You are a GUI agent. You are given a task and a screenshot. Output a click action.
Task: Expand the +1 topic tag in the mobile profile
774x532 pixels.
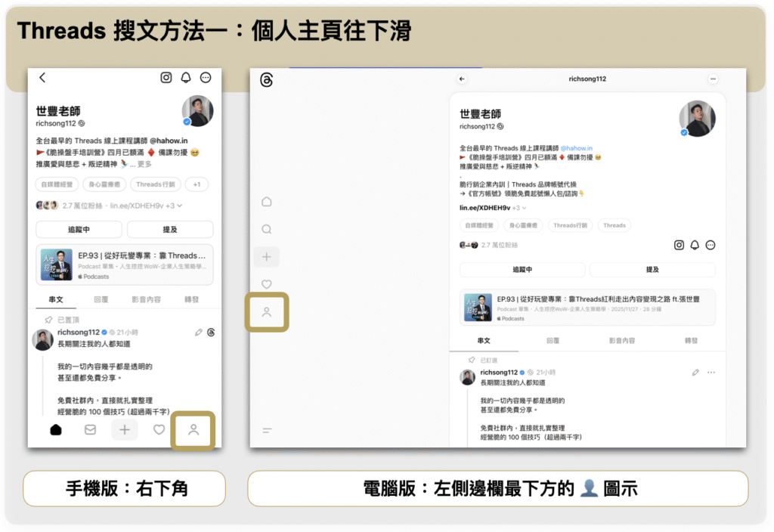pos(197,184)
